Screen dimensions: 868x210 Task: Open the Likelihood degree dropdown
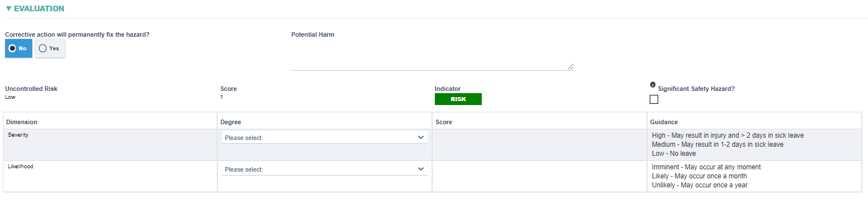[325, 169]
